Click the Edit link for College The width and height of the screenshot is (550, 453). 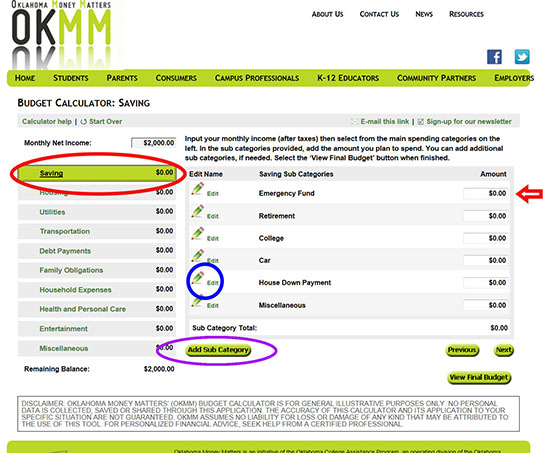[213, 239]
